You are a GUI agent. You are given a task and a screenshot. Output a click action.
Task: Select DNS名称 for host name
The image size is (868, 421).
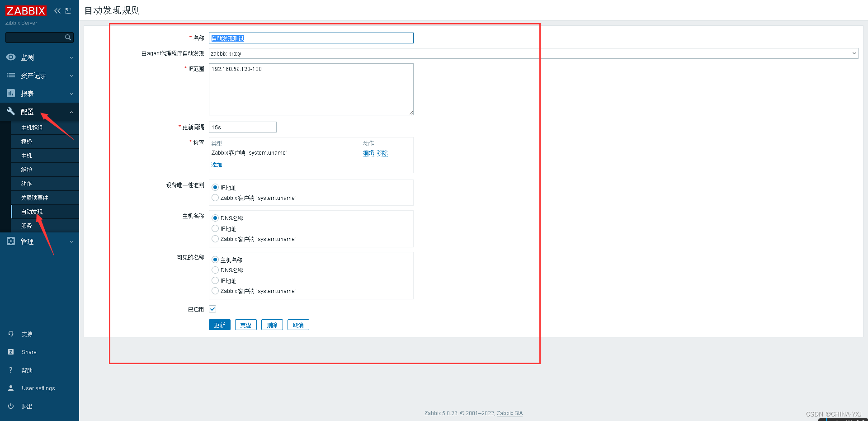coord(215,218)
